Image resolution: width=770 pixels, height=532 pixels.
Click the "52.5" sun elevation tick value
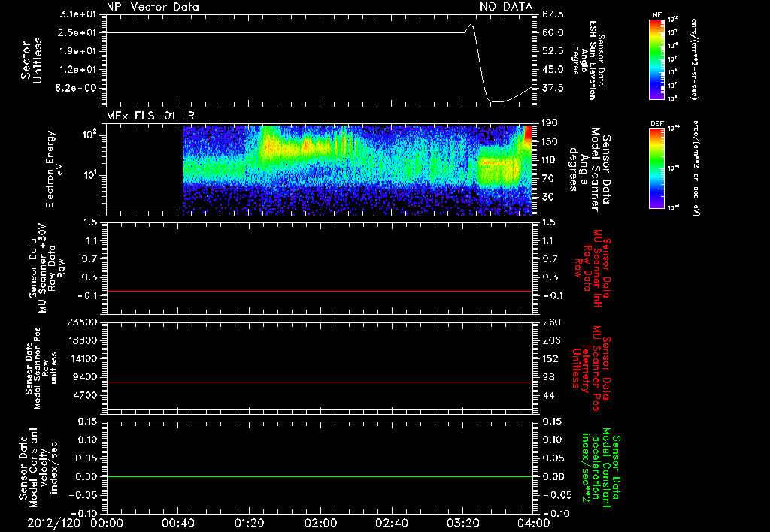point(553,51)
